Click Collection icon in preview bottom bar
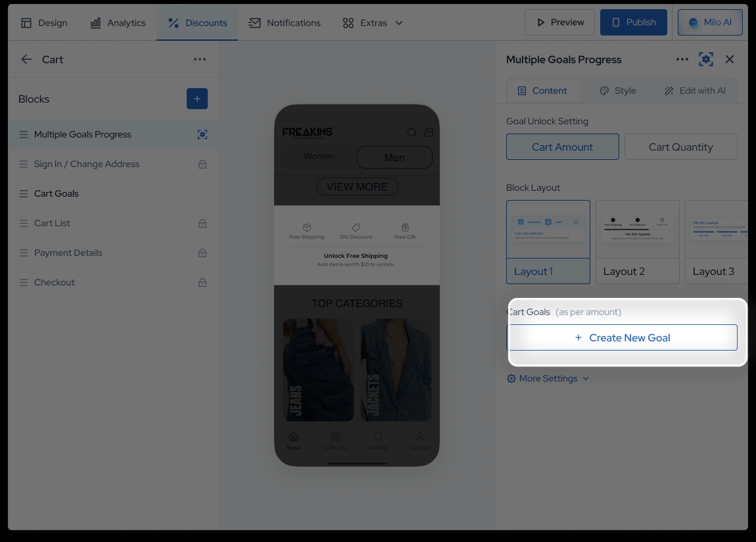Viewport: 756px width, 542px height. pyautogui.click(x=335, y=437)
